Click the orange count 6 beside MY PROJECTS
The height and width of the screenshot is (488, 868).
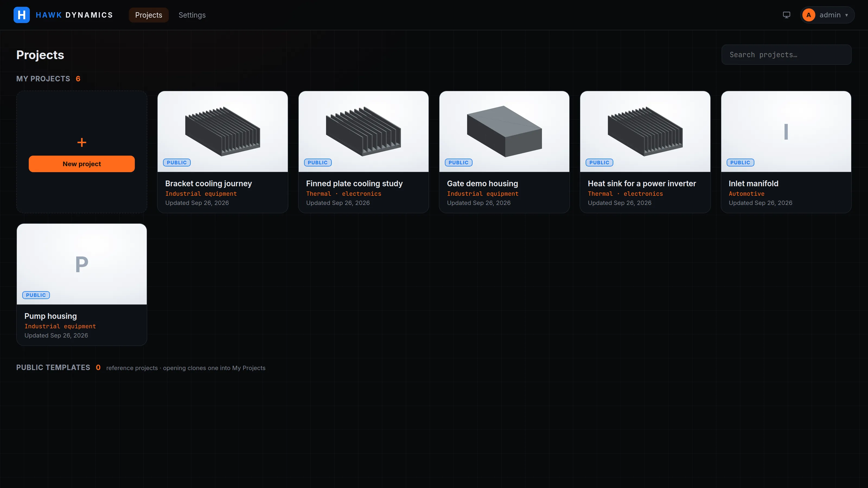78,78
